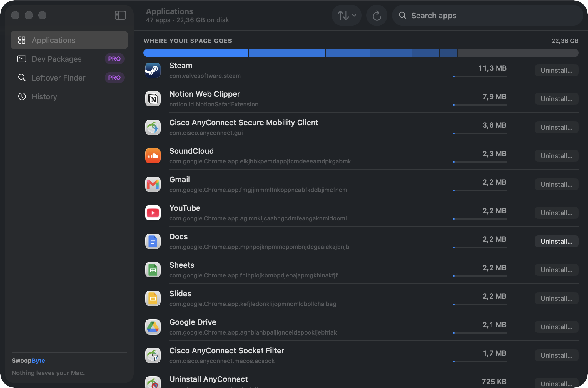Click the refresh apps icon
The width and height of the screenshot is (588, 388).
point(377,15)
